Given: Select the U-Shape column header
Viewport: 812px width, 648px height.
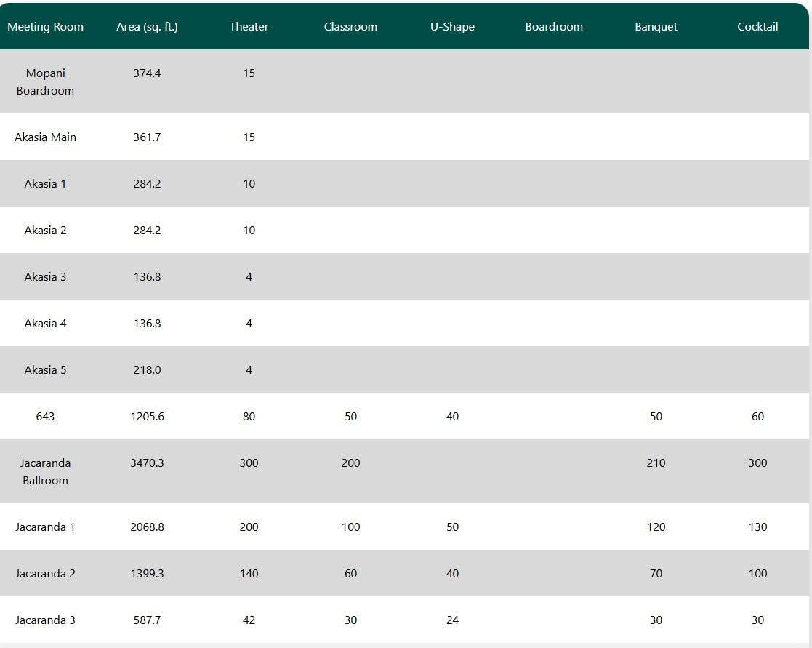Looking at the screenshot, I should click(x=452, y=27).
